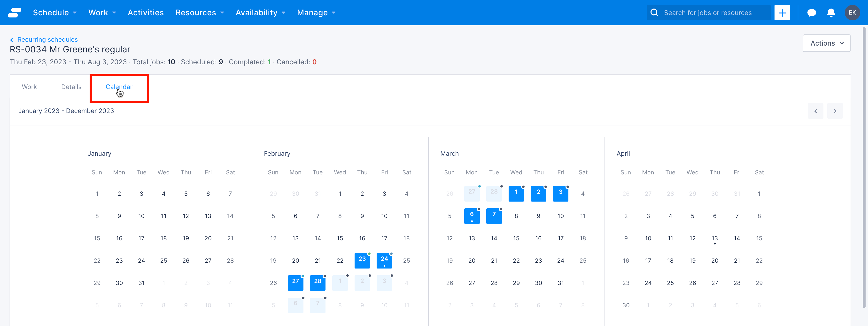
Task: Click the search magnifier icon
Action: pos(654,12)
